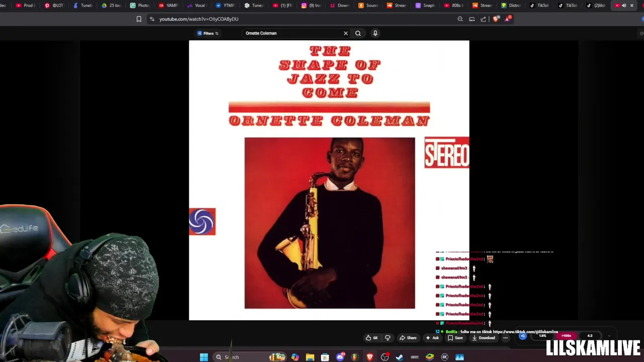Switch to the VAMP tab

pos(169,6)
